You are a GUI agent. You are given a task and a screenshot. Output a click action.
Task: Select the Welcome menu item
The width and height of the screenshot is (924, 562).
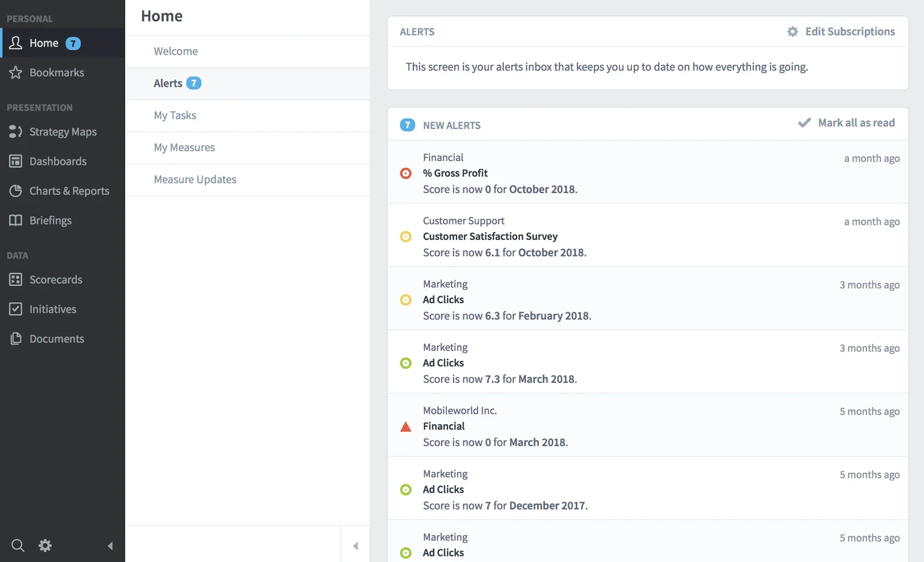click(x=175, y=52)
